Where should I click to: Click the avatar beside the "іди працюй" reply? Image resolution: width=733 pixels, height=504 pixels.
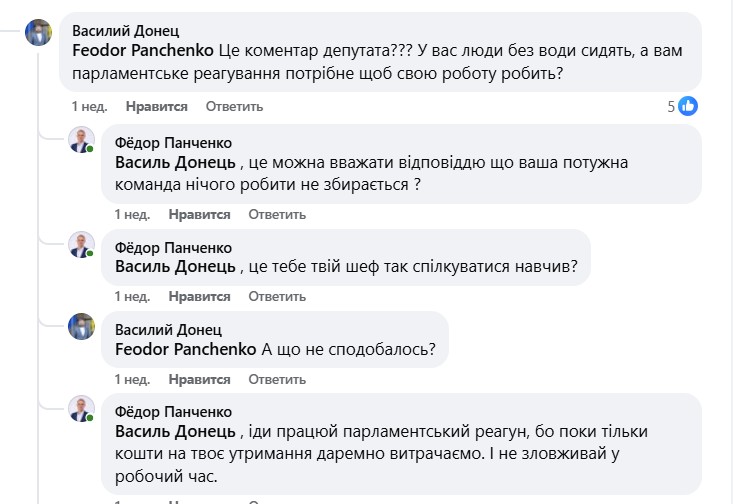tap(81, 409)
